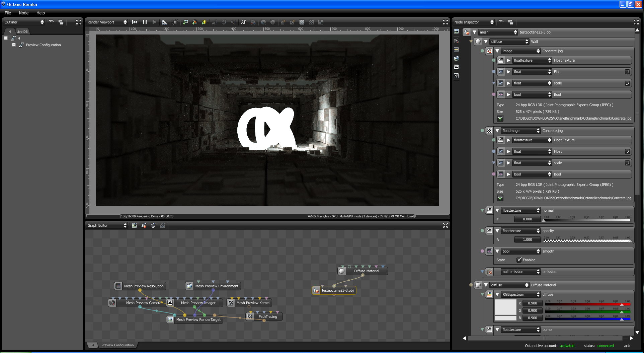Maximize the Node Inspector panel
This screenshot has width=644, height=353.
636,22
